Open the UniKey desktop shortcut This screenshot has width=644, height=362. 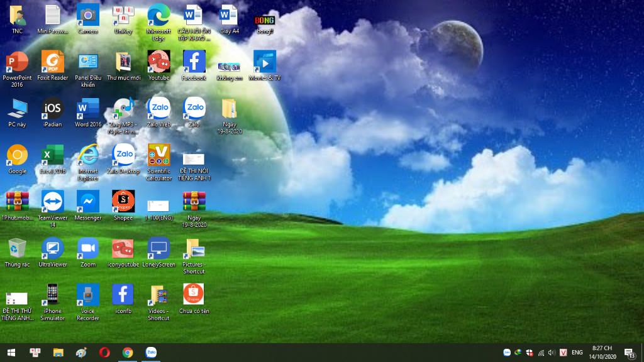pyautogui.click(x=123, y=16)
